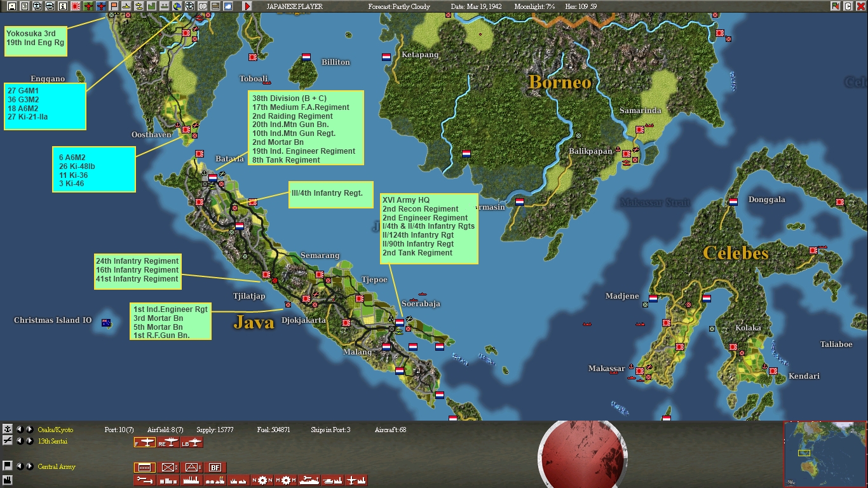Click the "C" icon at top right
Screen dimensions: 868x488
coord(848,6)
